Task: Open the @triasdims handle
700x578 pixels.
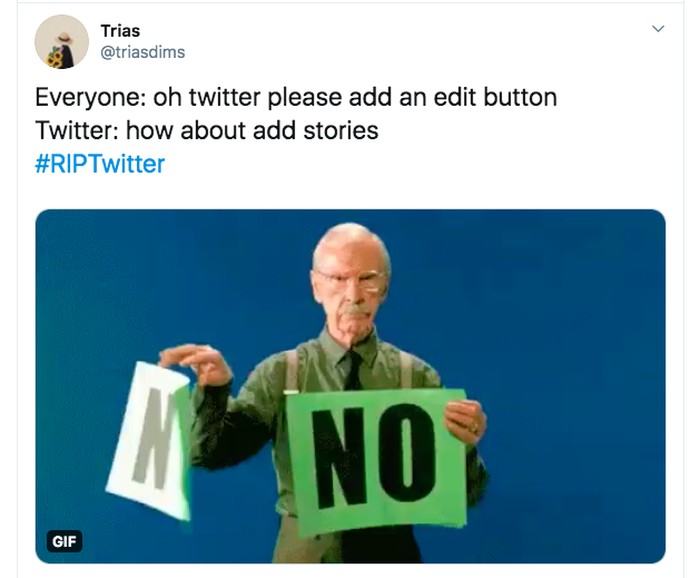Action: coord(143,52)
